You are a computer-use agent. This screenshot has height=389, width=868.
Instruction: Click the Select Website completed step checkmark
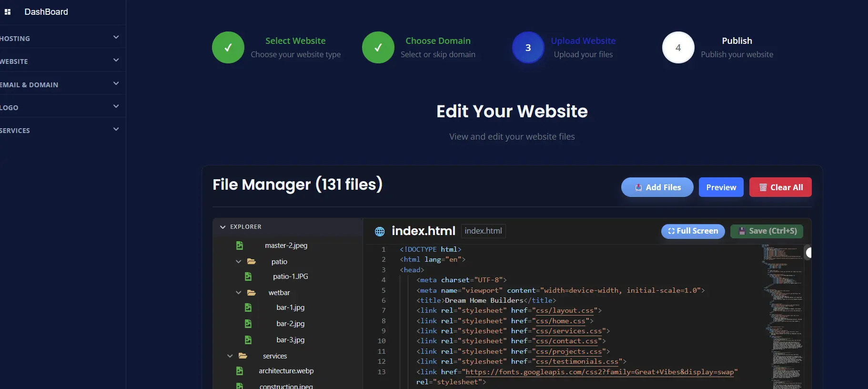pos(228,48)
